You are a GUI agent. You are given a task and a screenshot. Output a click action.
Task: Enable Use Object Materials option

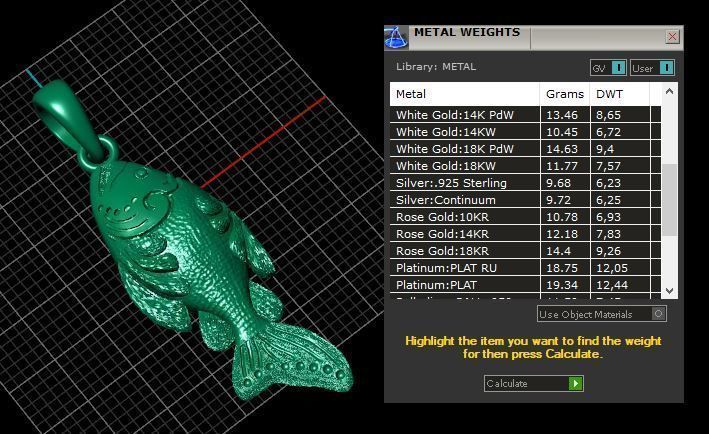[602, 314]
